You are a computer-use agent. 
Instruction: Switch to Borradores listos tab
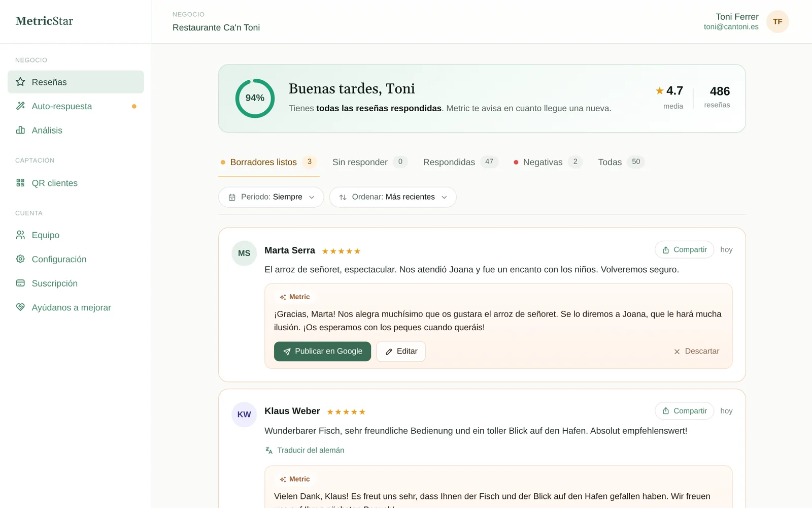pyautogui.click(x=269, y=162)
